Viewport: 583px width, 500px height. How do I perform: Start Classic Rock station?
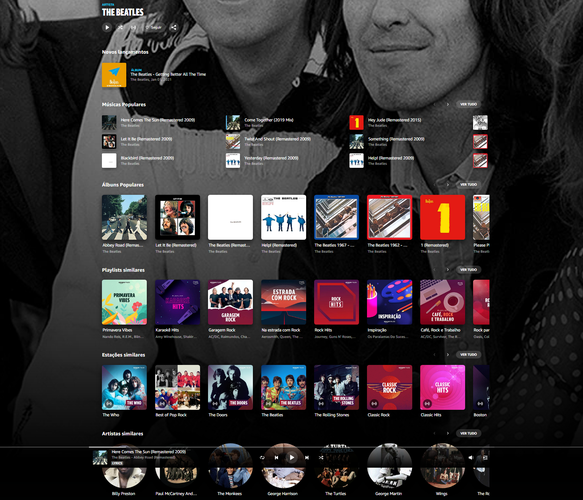point(390,387)
